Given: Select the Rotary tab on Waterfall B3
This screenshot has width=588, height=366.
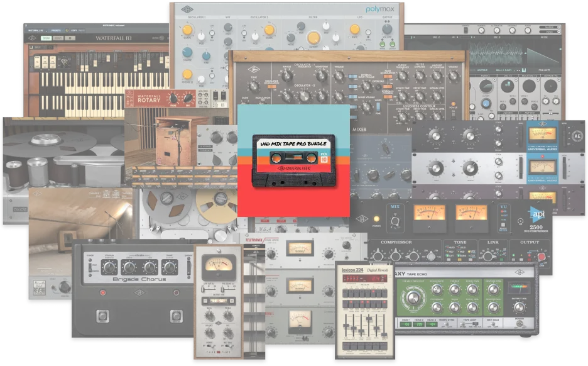Looking at the screenshot, I should (x=58, y=38).
